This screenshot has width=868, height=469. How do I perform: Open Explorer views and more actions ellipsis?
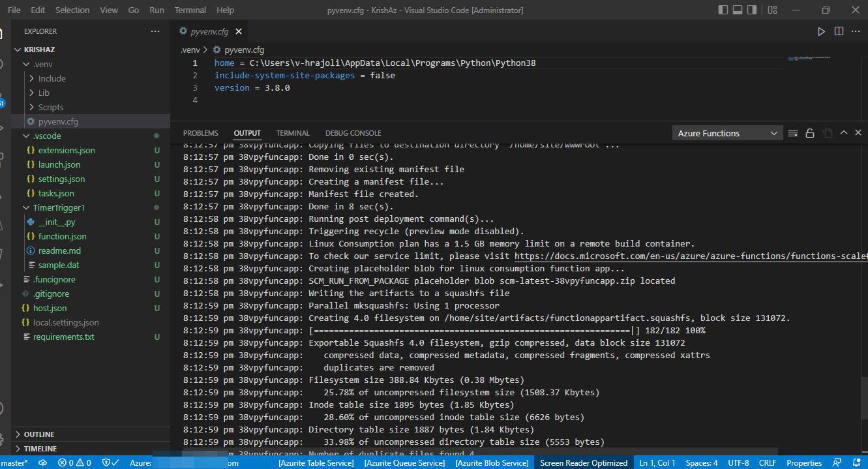tap(155, 31)
